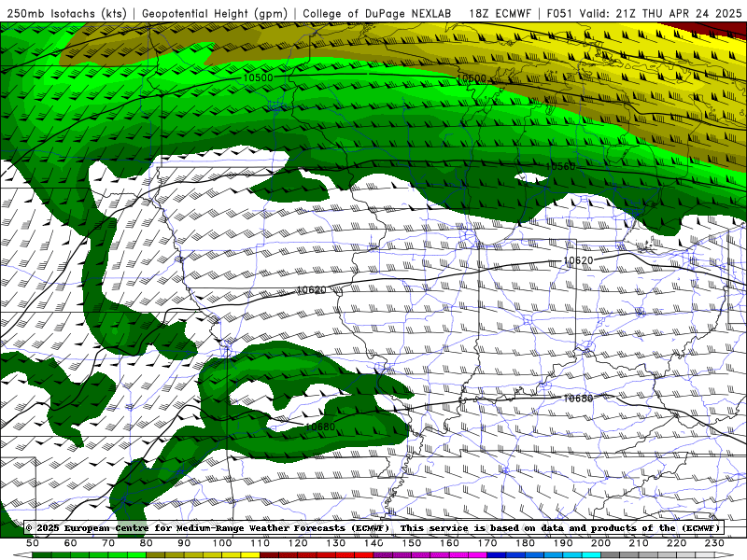Click the western 10680 contour label

tap(320, 427)
